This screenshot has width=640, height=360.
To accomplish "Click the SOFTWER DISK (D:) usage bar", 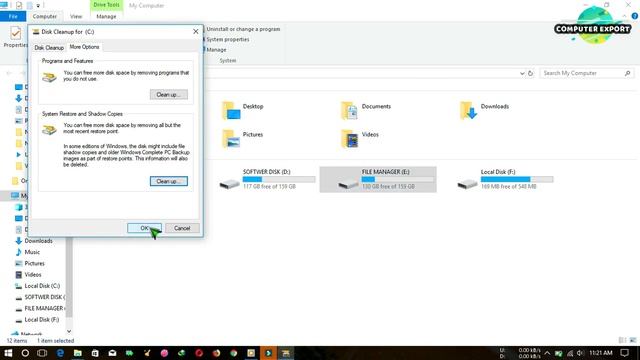I will click(x=279, y=179).
